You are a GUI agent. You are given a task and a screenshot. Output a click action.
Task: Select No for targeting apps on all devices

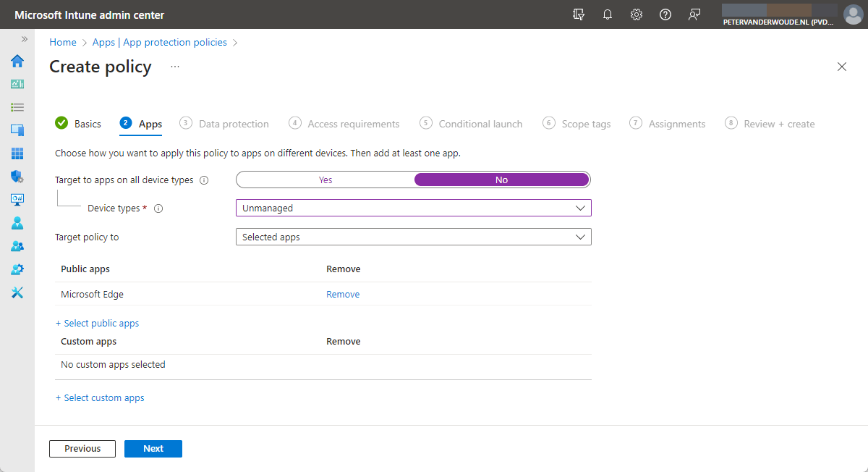(501, 180)
